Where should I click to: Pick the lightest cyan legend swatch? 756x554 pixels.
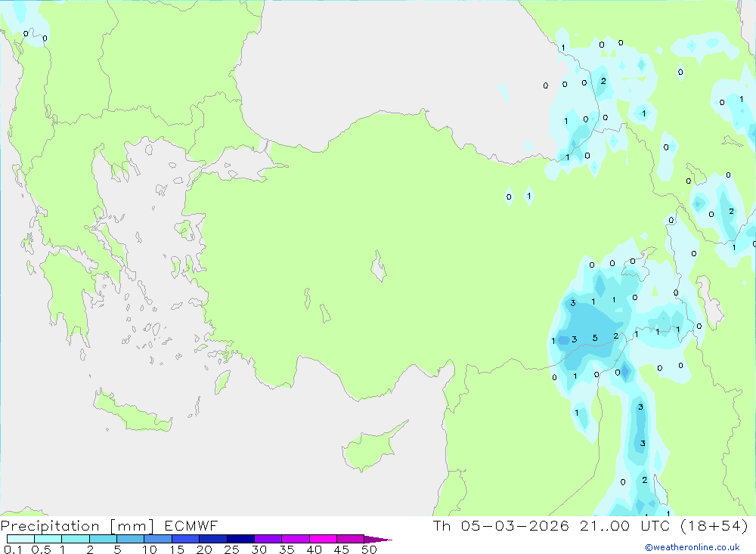pos(20,539)
